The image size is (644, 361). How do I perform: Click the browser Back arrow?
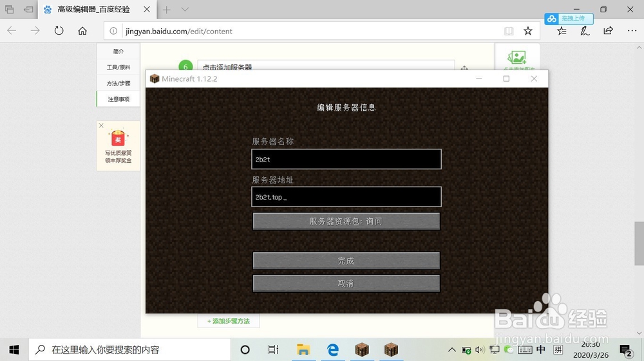point(12,31)
